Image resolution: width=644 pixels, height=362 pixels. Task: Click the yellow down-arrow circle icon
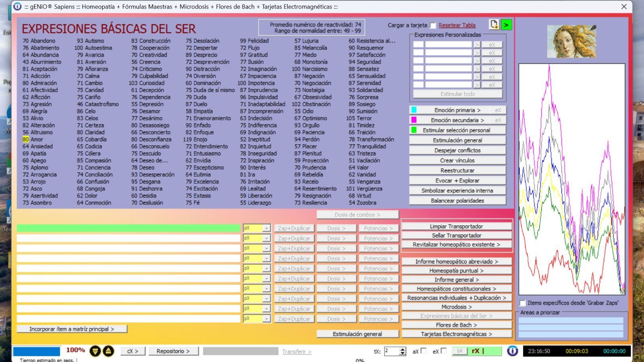(x=95, y=351)
